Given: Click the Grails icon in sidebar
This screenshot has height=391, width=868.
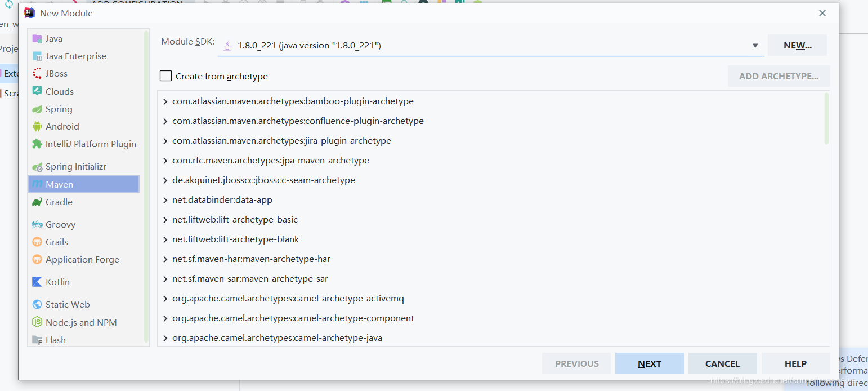Looking at the screenshot, I should coord(37,242).
